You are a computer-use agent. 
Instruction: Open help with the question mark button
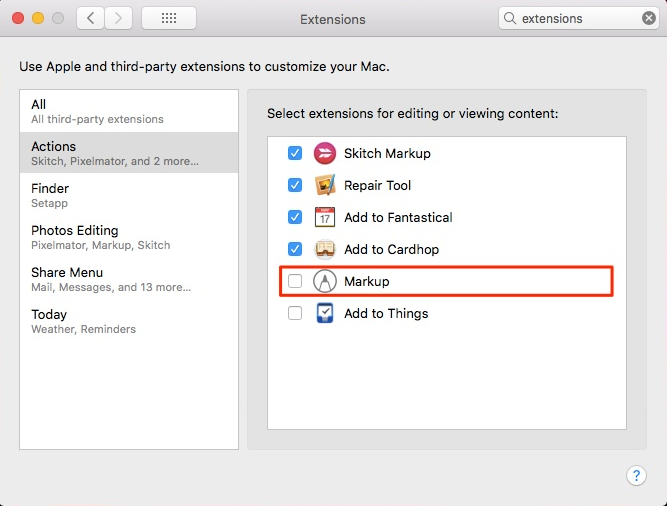[x=636, y=475]
